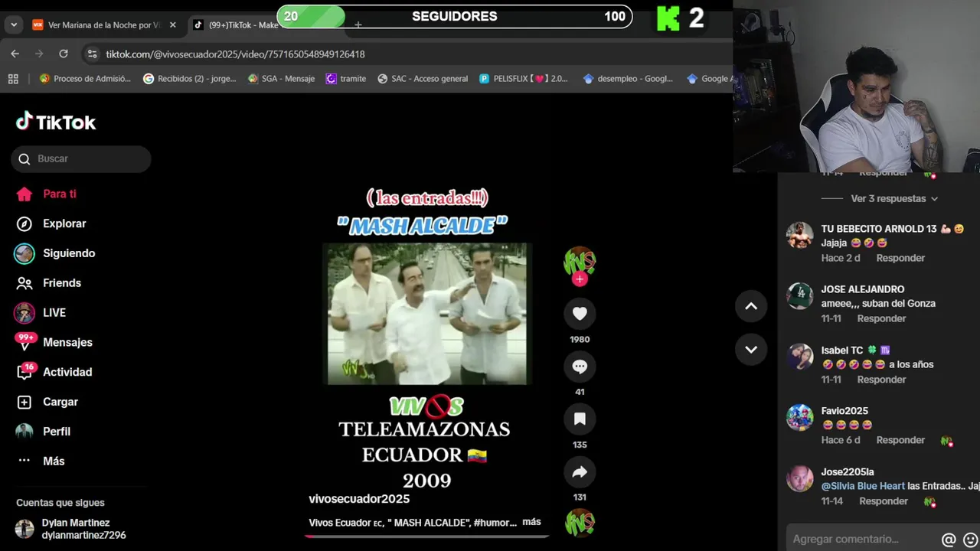Open SAC - Acceso general bookmark
Viewport: 980px width, 551px height.
pyautogui.click(x=423, y=78)
